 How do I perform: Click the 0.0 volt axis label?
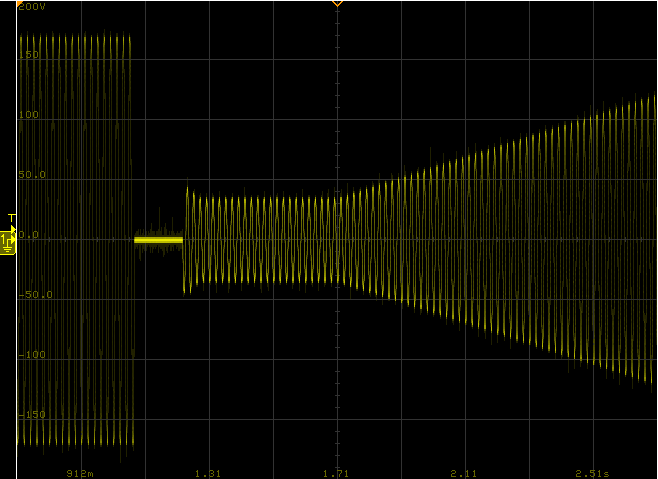[28, 235]
